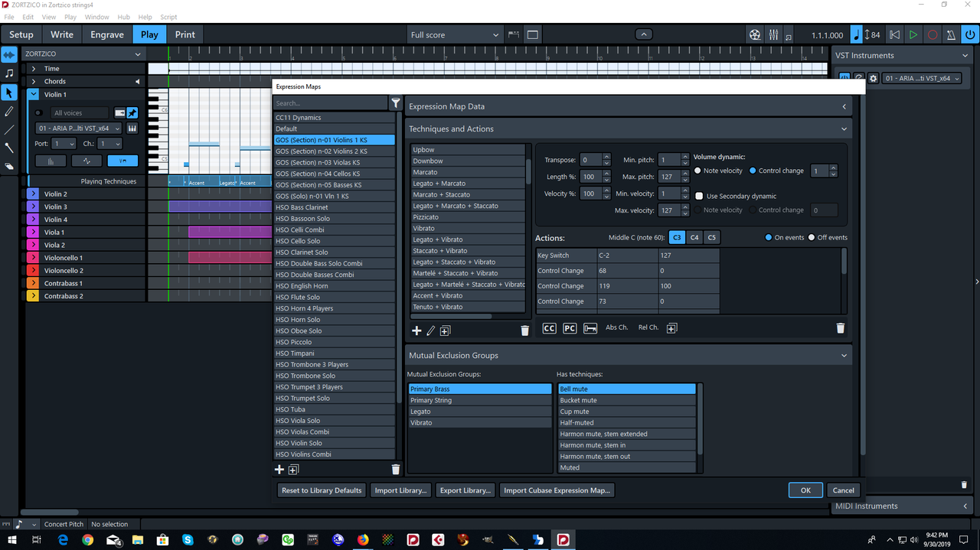980x550 pixels.
Task: Select the Eraser tool
Action: point(9,166)
